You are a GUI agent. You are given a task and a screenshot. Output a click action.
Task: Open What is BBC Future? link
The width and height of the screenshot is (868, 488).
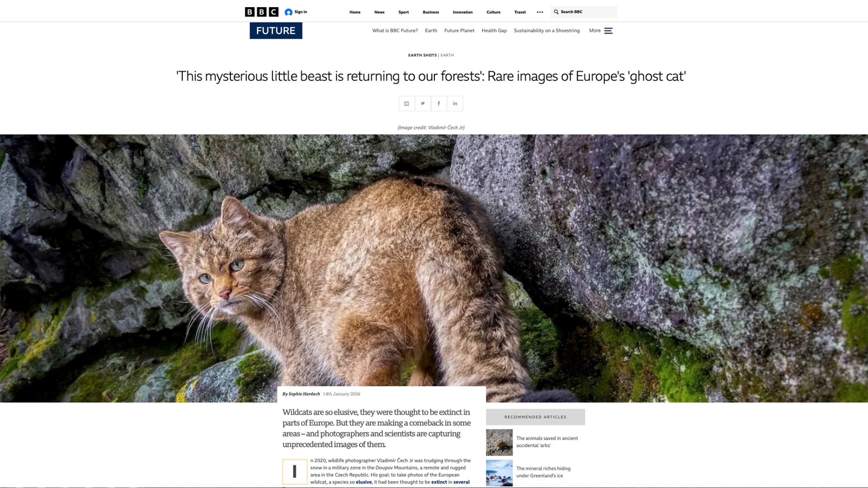395,31
